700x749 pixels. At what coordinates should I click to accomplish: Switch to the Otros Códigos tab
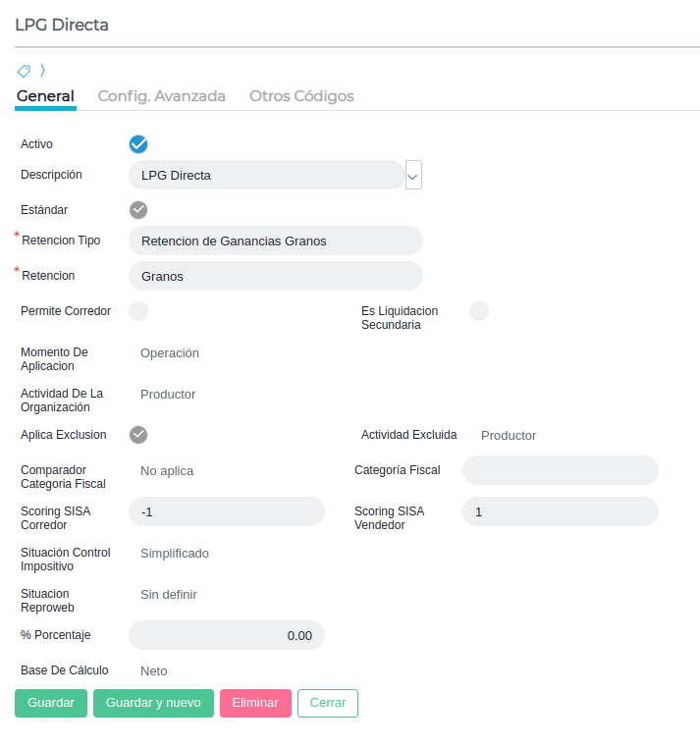tap(301, 96)
